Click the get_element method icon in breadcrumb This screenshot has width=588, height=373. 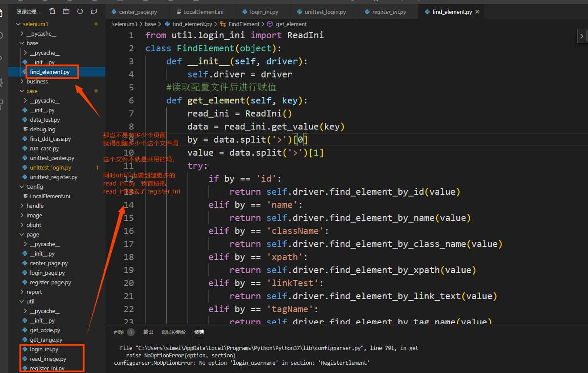click(270, 24)
